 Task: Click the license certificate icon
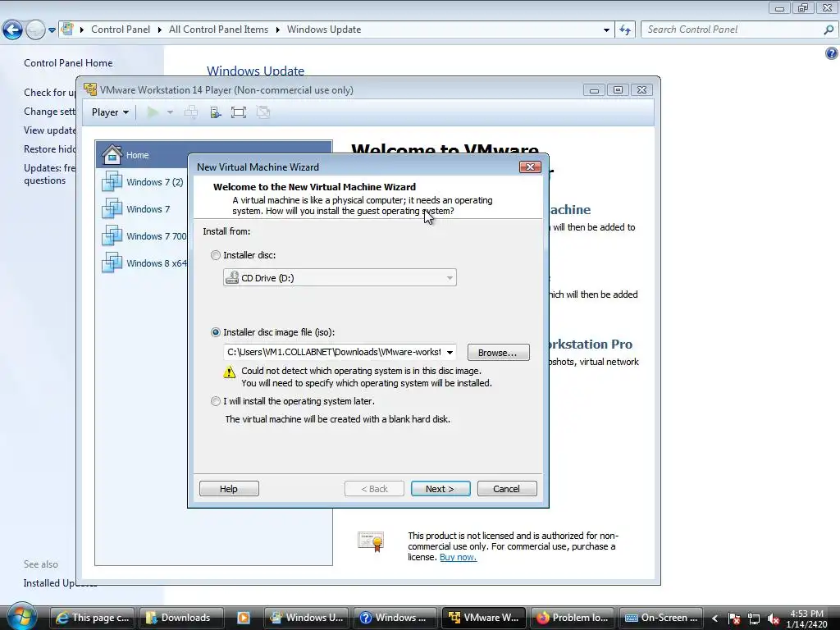[x=371, y=541]
